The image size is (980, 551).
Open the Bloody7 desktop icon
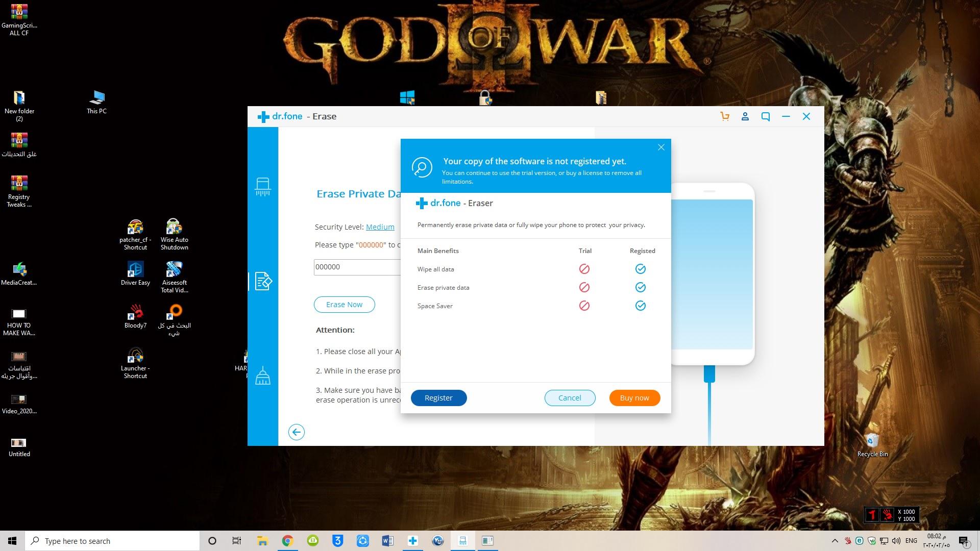pos(135,316)
